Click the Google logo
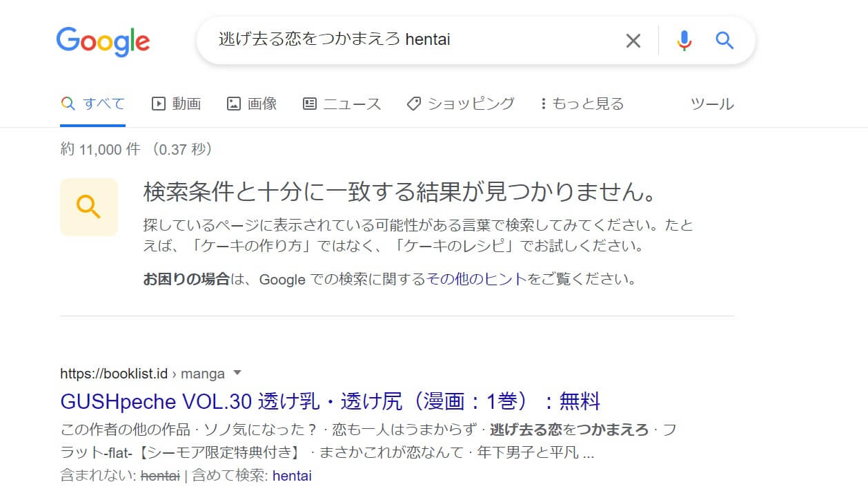The image size is (868, 500). (x=103, y=41)
